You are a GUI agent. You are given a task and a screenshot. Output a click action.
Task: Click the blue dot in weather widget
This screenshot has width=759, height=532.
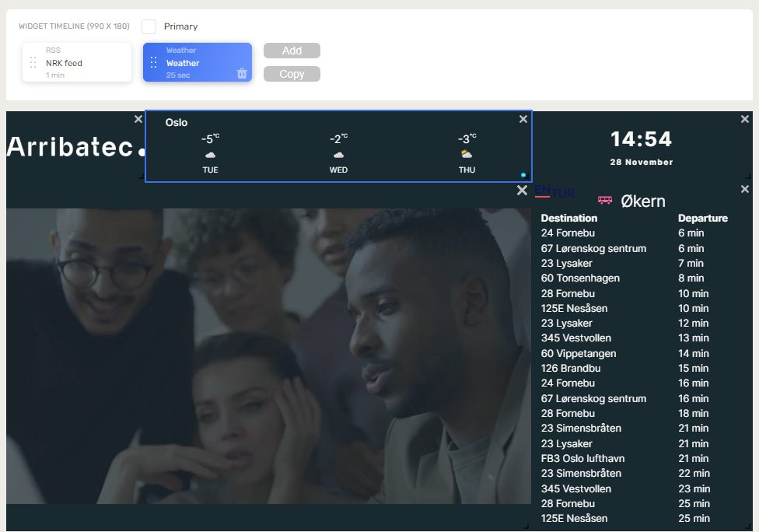tap(523, 175)
